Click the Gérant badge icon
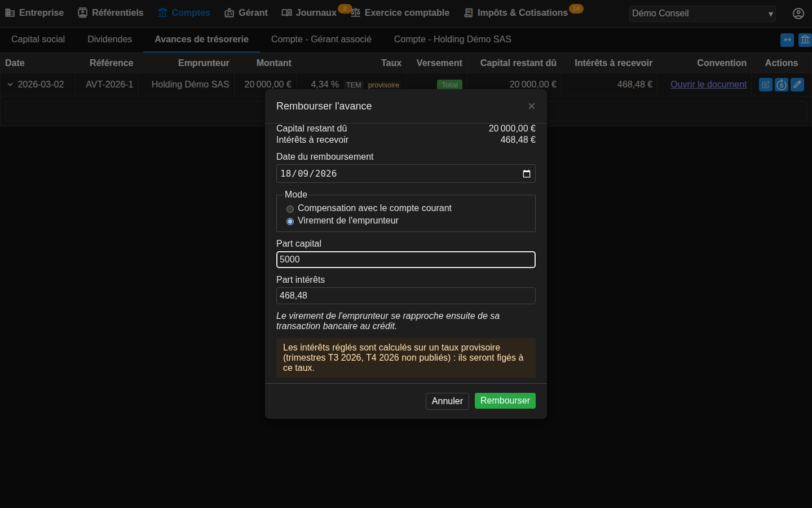 pyautogui.click(x=229, y=12)
